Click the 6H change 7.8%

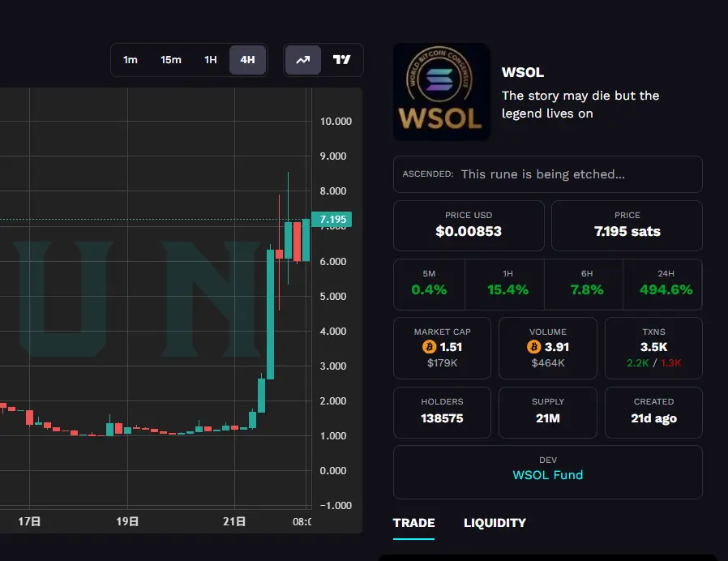pos(587,289)
